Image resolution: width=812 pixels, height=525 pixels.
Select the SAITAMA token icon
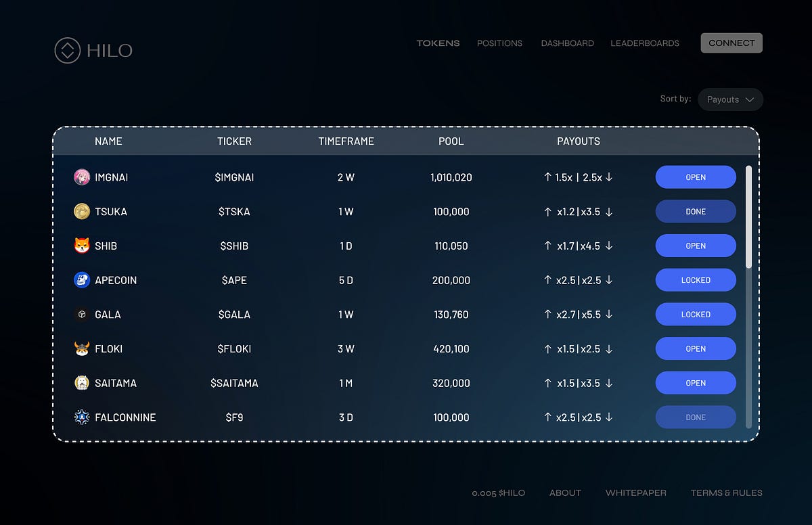click(81, 383)
